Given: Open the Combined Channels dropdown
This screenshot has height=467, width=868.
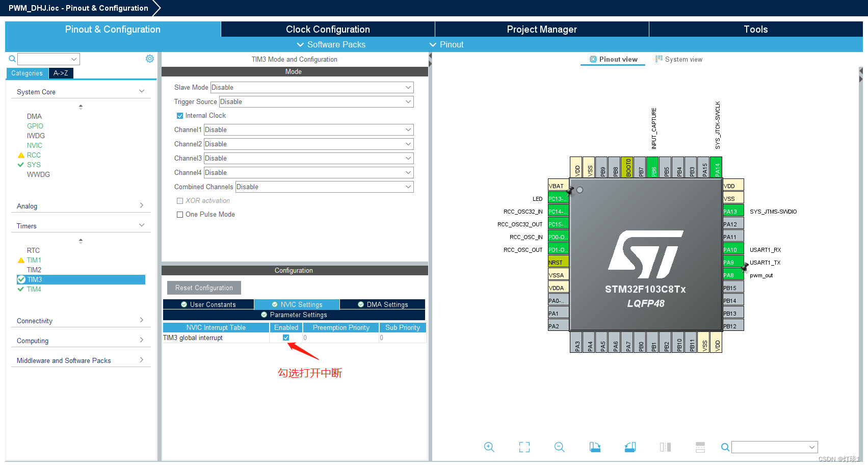Looking at the screenshot, I should pos(324,187).
